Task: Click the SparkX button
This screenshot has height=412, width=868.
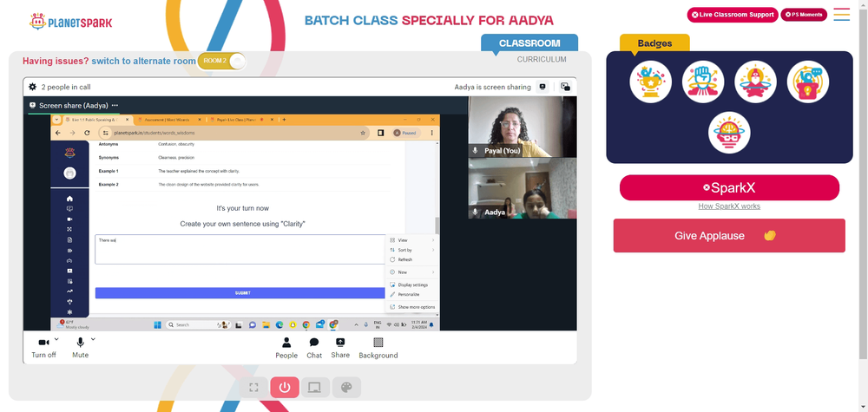Action: click(729, 188)
